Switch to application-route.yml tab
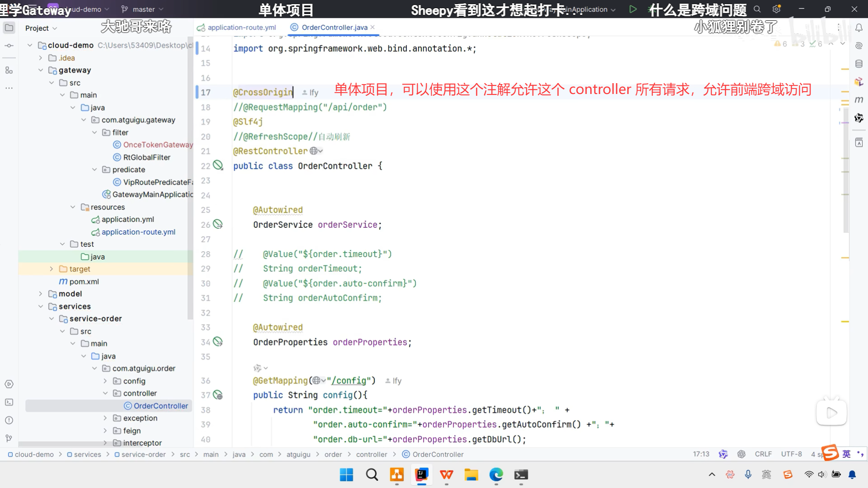Image resolution: width=868 pixels, height=488 pixels. (241, 28)
